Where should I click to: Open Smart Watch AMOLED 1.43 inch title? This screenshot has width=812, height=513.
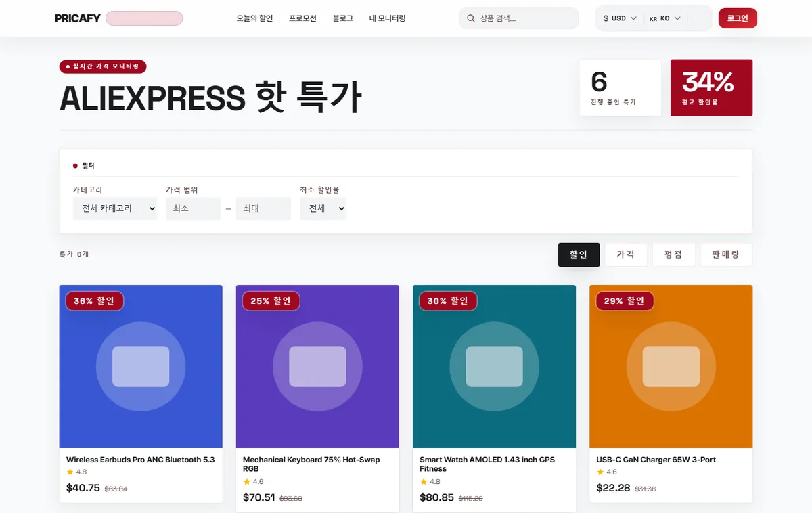487,464
